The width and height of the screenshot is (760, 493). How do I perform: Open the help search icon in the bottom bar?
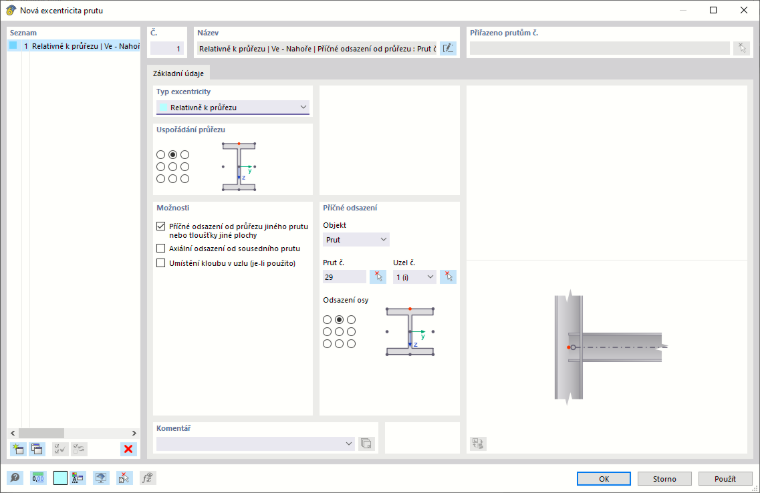click(x=15, y=478)
